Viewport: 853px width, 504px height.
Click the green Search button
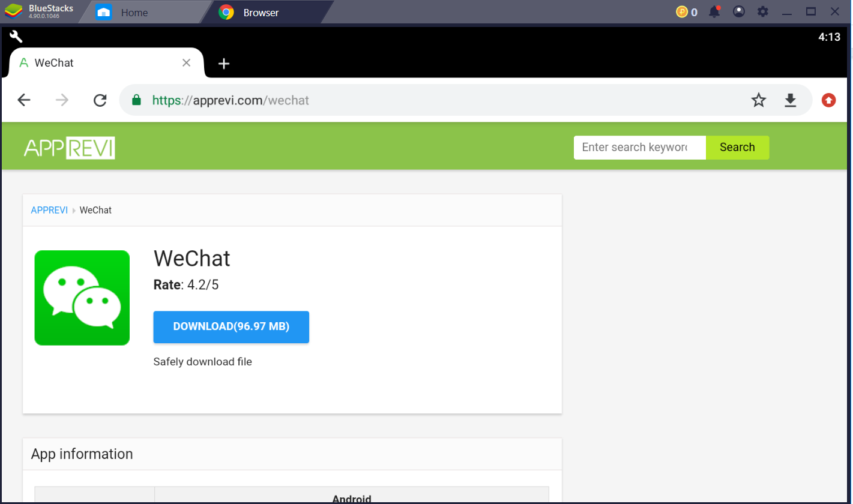pyautogui.click(x=737, y=148)
